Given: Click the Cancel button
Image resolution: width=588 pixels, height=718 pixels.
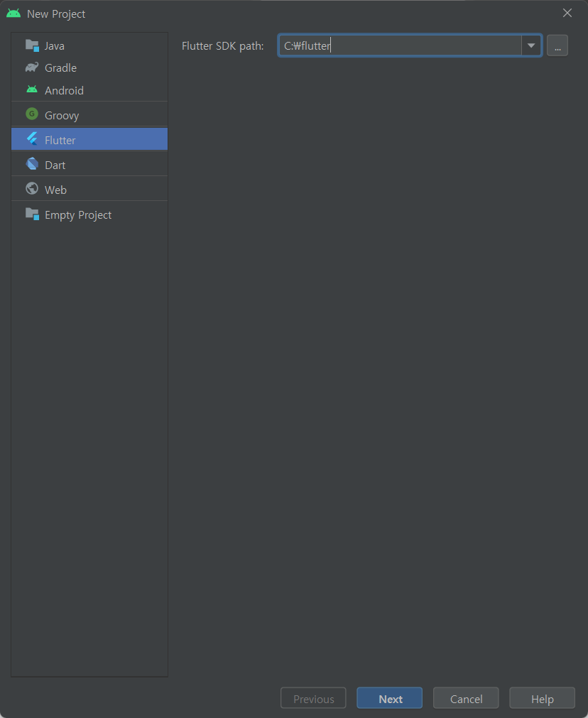Looking at the screenshot, I should click(466, 698).
